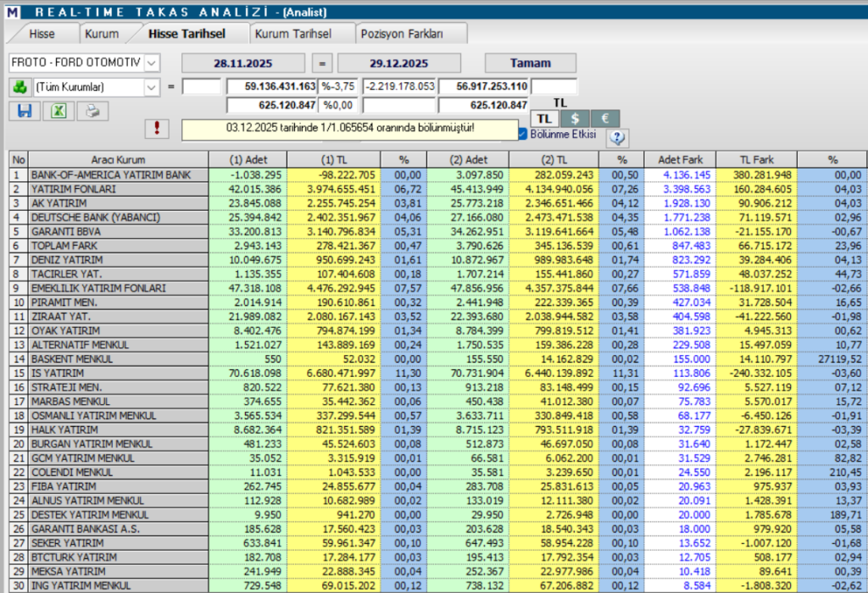Viewport: 868px width, 593px height.
Task: Export the table with the Excel icon
Action: point(58,111)
